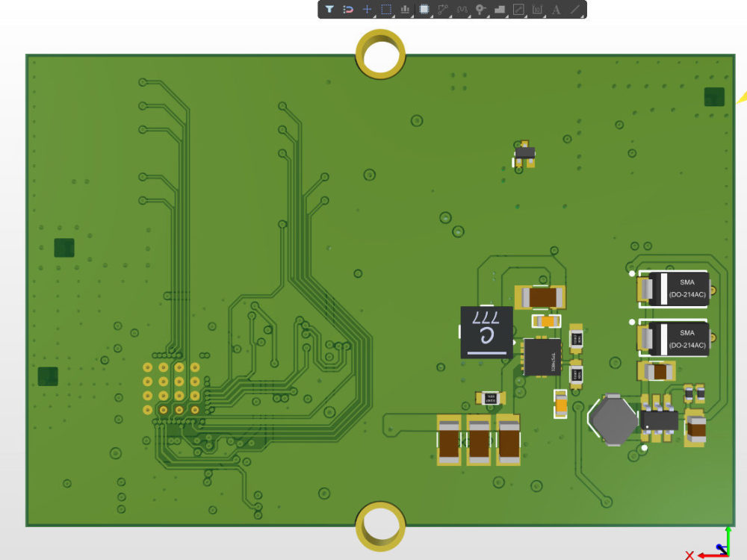
Task: Select the top-right corner fiducial square
Action: tap(714, 97)
